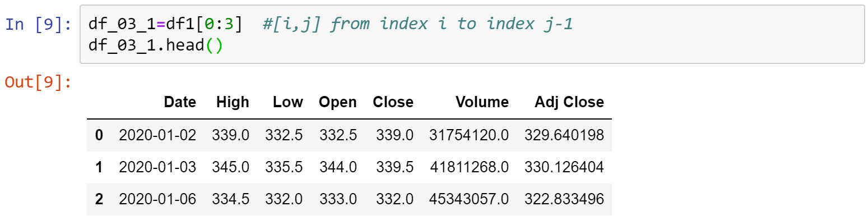Select the In [9] prompt label

click(38, 25)
